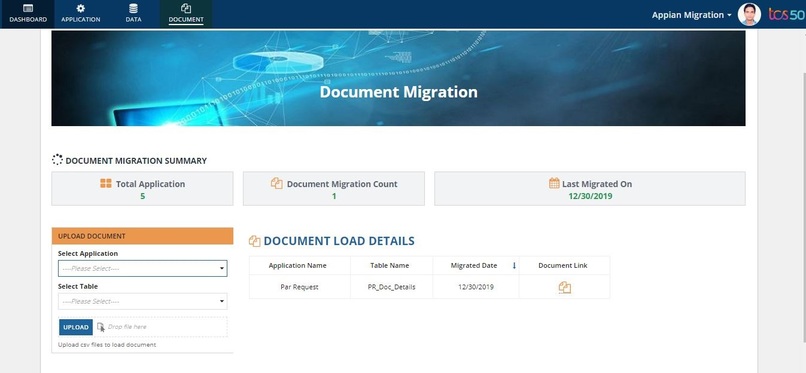This screenshot has width=806, height=373.
Task: Click the Document Load Details heading icon
Action: [x=254, y=241]
